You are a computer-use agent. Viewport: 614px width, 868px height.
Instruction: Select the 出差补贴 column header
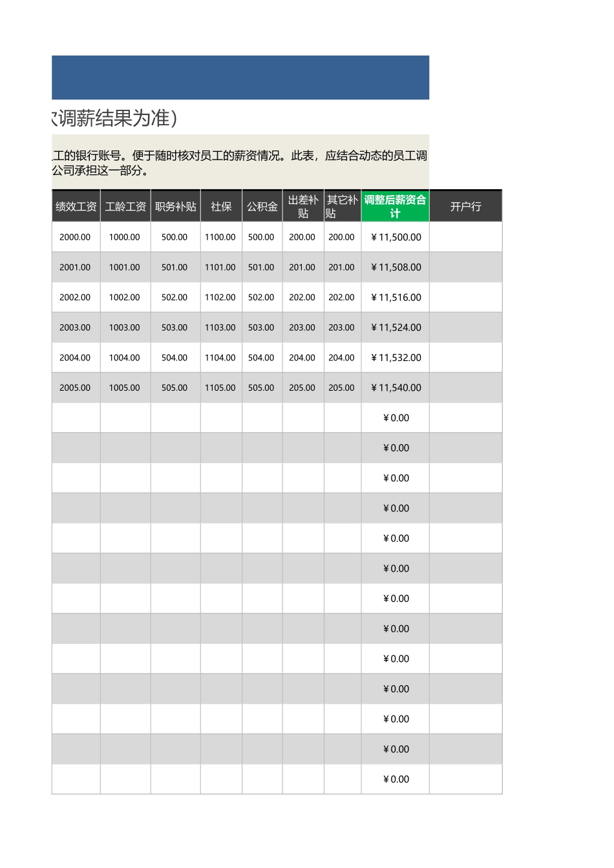tap(302, 205)
